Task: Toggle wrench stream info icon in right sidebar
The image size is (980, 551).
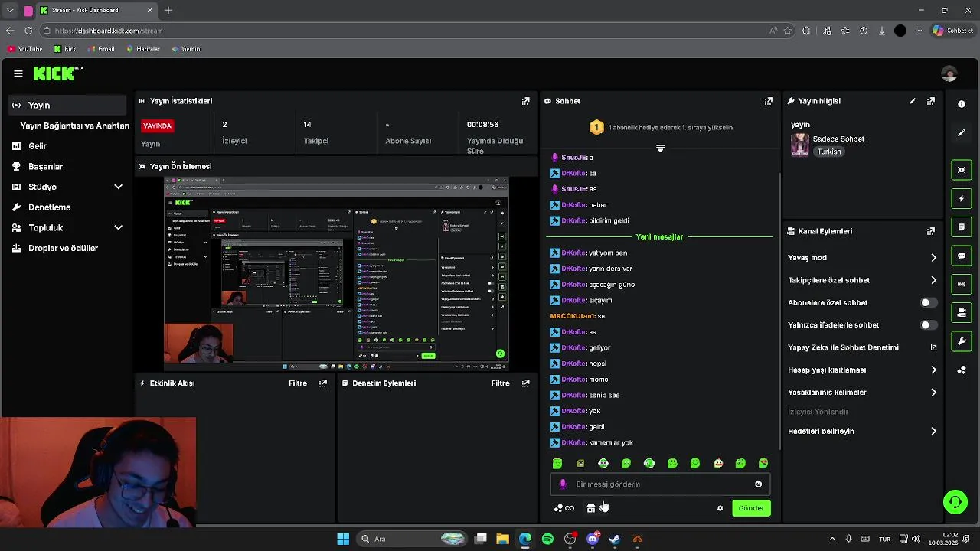Action: pos(962,341)
